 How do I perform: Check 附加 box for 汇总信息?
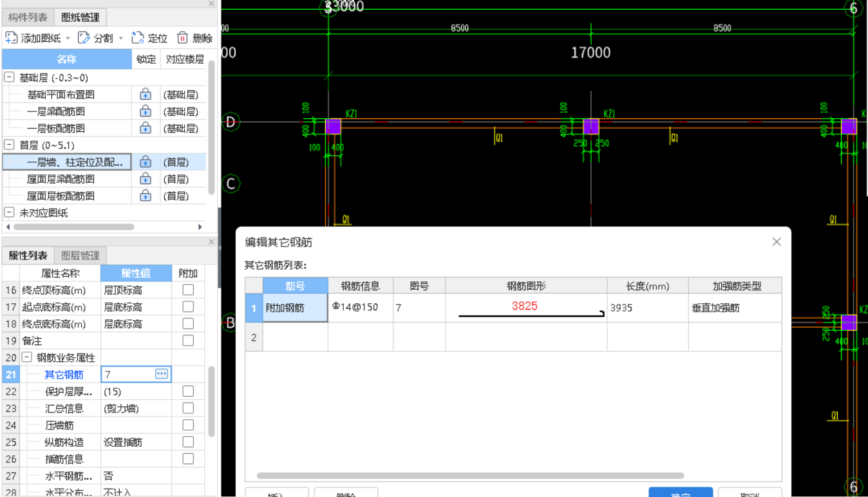tap(188, 408)
